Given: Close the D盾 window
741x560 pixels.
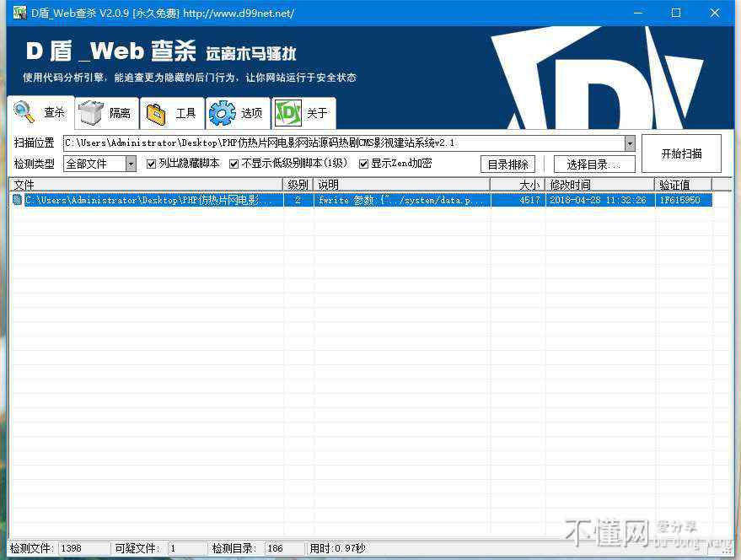Looking at the screenshot, I should coord(715,13).
